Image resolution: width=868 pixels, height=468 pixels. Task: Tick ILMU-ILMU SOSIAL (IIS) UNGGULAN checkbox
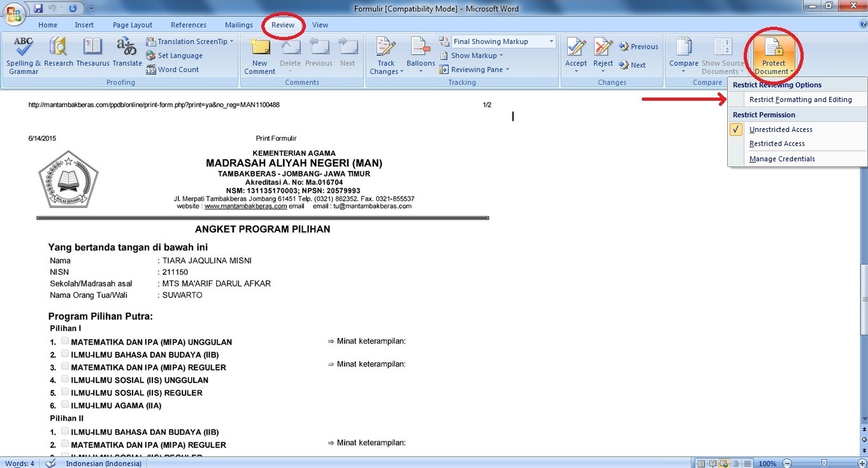65,379
